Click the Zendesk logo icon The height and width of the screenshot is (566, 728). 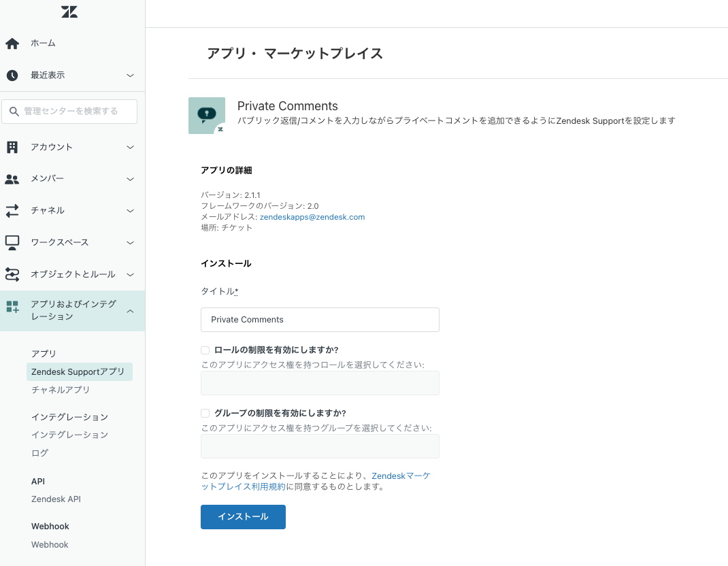point(69,12)
